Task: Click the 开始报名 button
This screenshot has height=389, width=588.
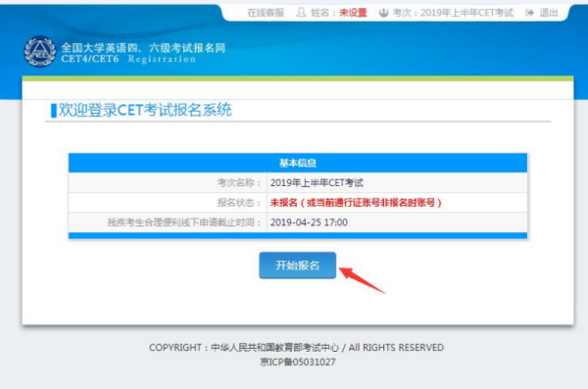Action: pyautogui.click(x=297, y=266)
